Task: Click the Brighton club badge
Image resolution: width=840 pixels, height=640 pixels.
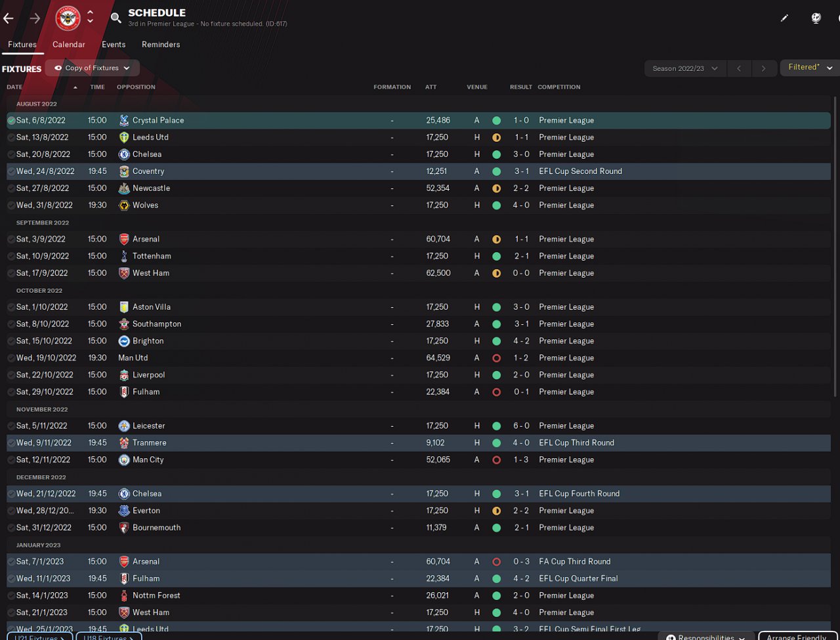Action: click(124, 341)
